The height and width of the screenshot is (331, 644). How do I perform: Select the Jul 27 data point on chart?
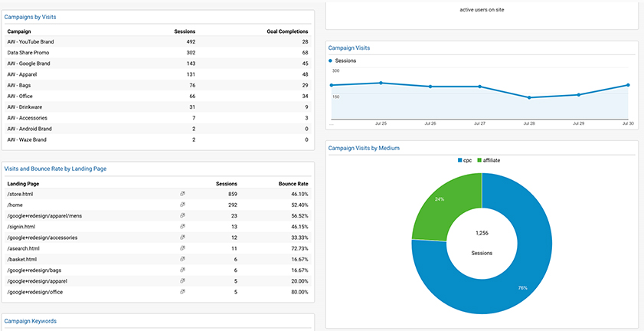click(x=479, y=87)
